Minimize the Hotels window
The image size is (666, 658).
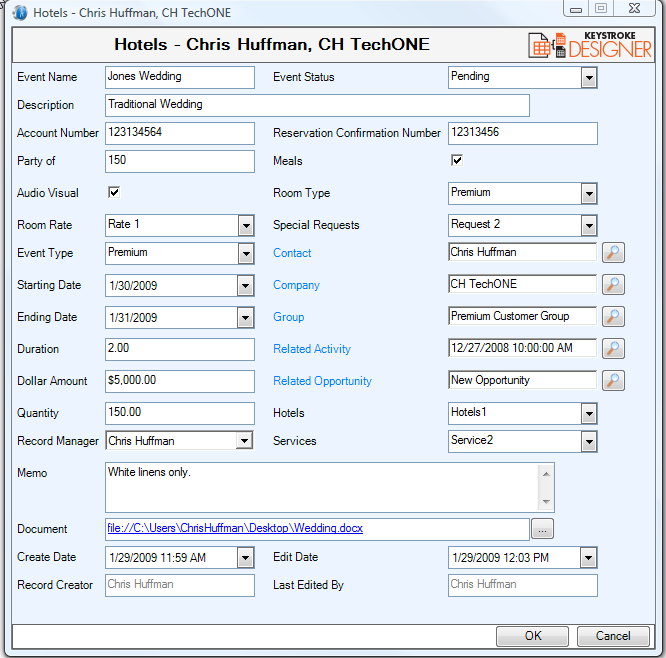click(x=576, y=9)
